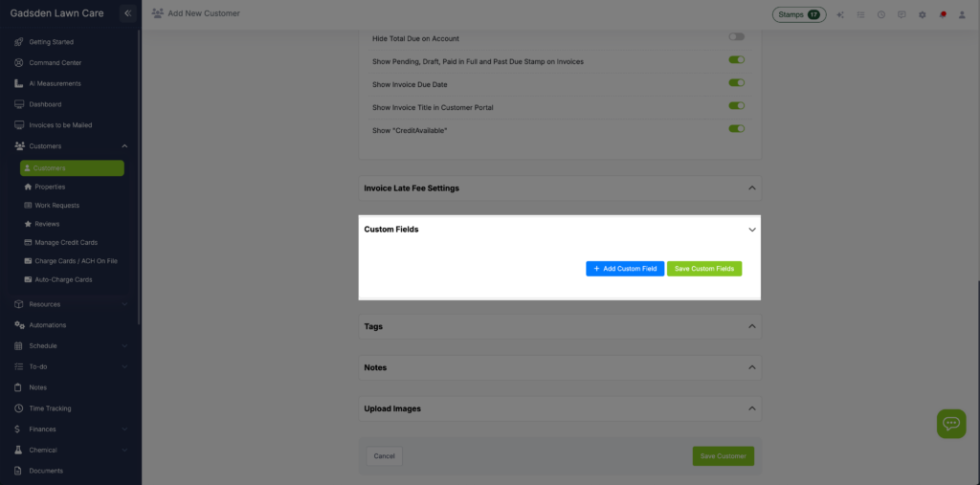Open the notifications bell
980x485 pixels.
943,14
